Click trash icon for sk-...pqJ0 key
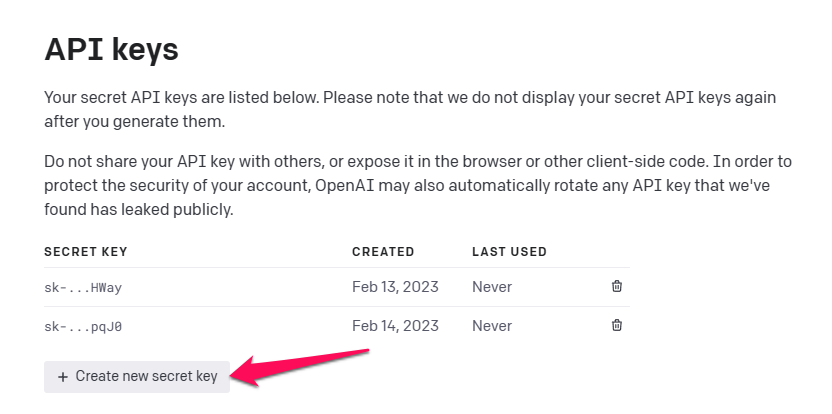The height and width of the screenshot is (414, 832). pos(617,325)
